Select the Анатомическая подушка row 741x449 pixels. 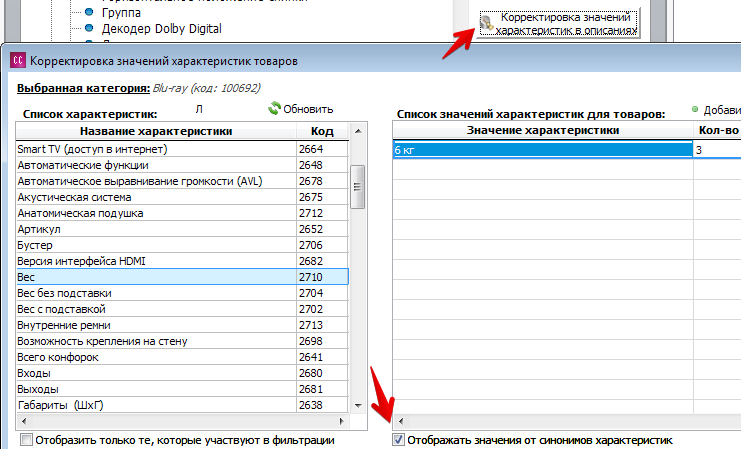(x=182, y=213)
